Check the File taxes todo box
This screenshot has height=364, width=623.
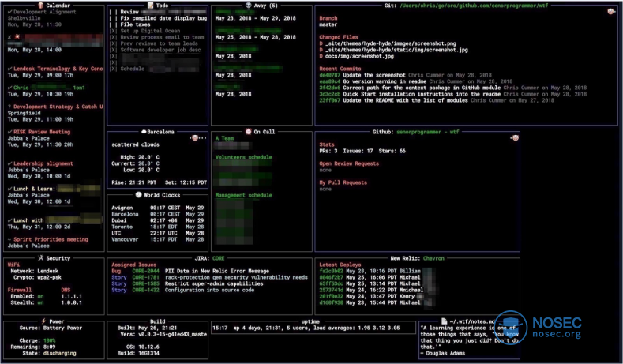click(x=114, y=24)
